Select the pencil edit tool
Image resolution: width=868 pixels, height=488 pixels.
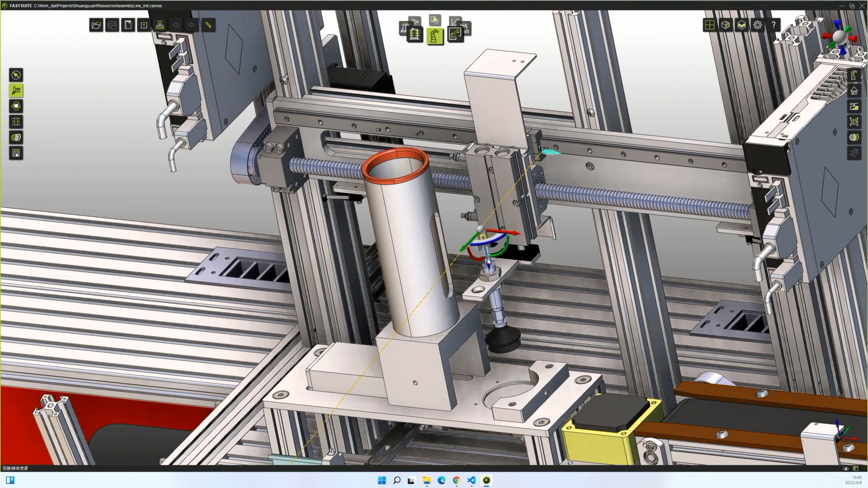[208, 25]
